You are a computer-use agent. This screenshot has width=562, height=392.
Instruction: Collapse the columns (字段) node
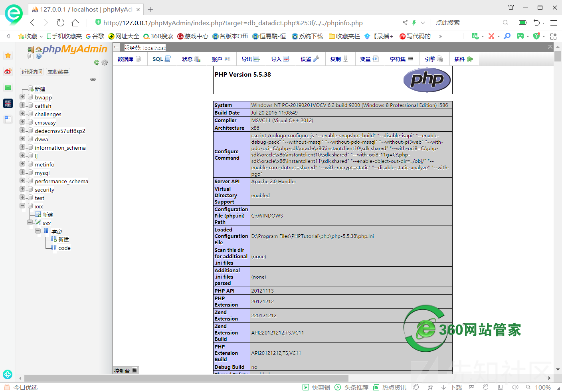(x=38, y=231)
